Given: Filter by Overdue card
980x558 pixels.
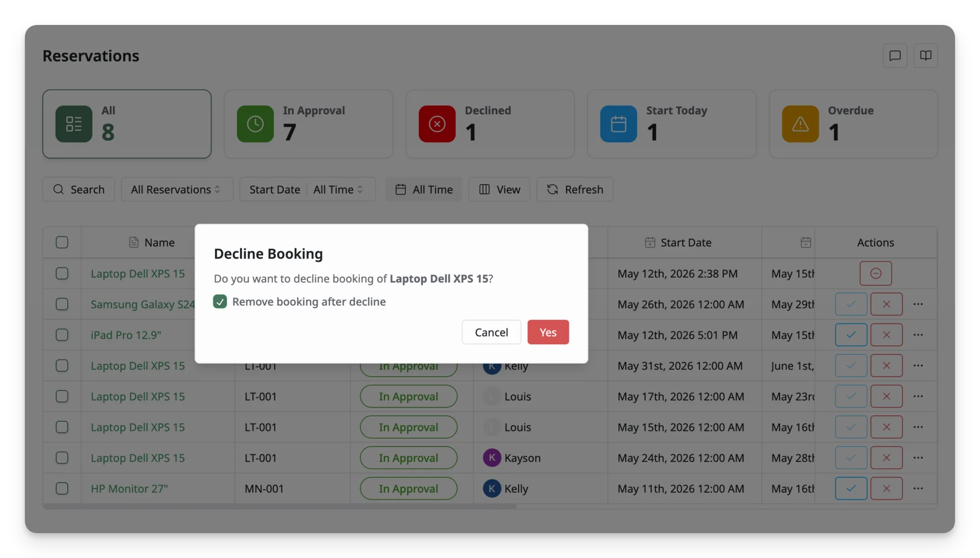Looking at the screenshot, I should pos(853,124).
